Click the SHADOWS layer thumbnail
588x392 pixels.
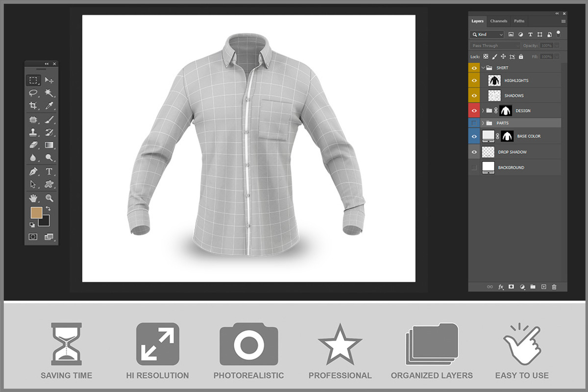coord(494,96)
